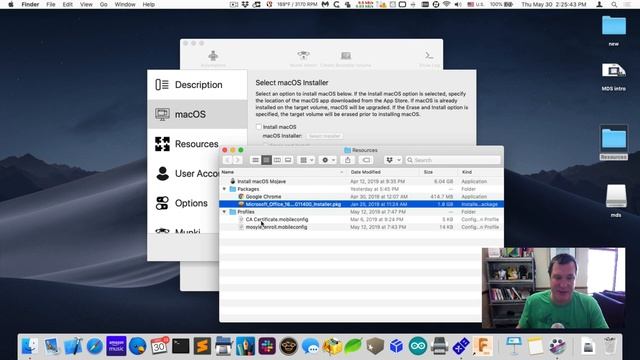This screenshot has width=640, height=360.
Task: Switch Finder to gallery view
Action: (x=288, y=160)
